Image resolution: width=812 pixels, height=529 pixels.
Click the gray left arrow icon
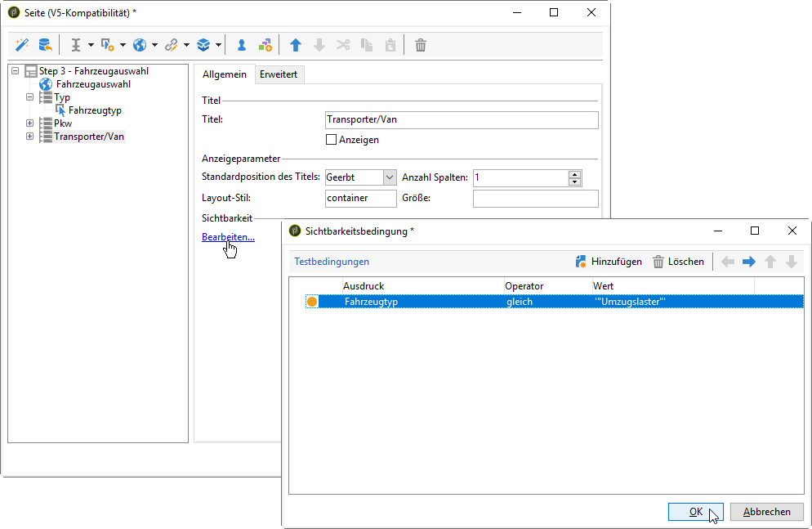[728, 262]
